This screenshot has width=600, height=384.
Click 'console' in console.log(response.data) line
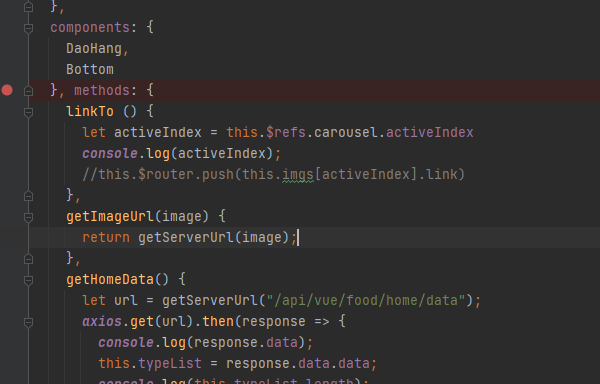click(126, 343)
